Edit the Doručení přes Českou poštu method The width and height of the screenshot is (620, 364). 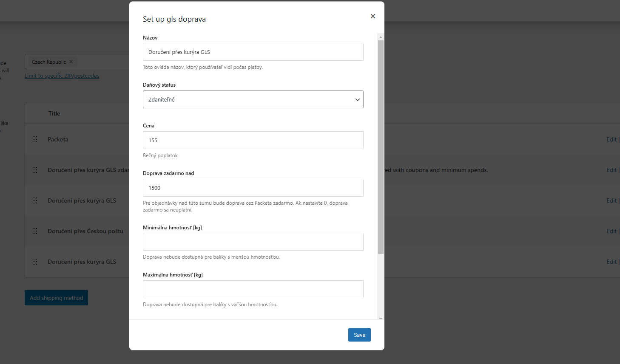pyautogui.click(x=611, y=231)
